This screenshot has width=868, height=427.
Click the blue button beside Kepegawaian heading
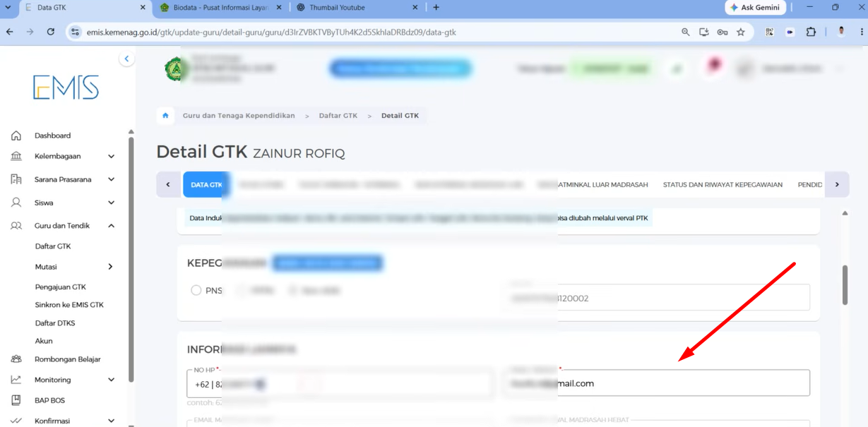(x=328, y=263)
